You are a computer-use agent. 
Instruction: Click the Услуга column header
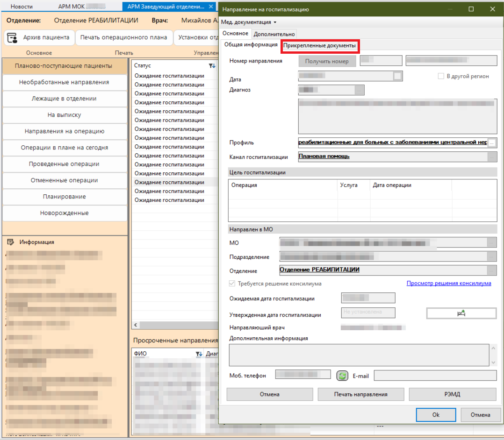click(353, 185)
